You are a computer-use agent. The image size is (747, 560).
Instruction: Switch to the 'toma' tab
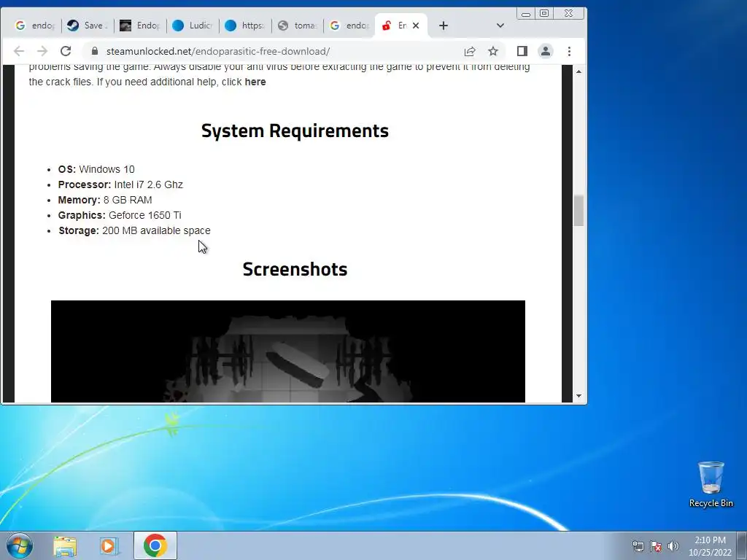tap(298, 26)
